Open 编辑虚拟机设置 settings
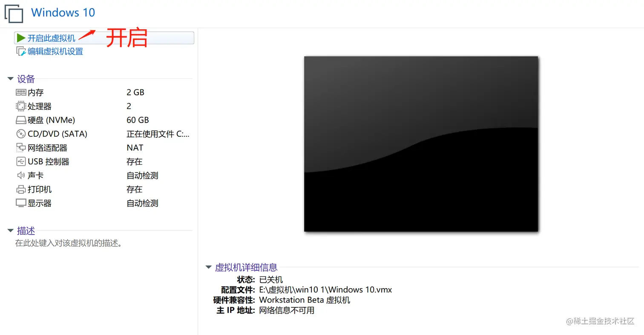Image resolution: width=644 pixels, height=335 pixels. click(54, 51)
